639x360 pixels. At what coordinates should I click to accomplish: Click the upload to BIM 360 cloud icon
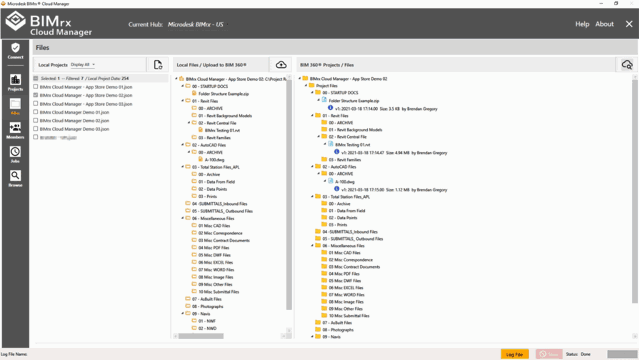[x=281, y=65]
